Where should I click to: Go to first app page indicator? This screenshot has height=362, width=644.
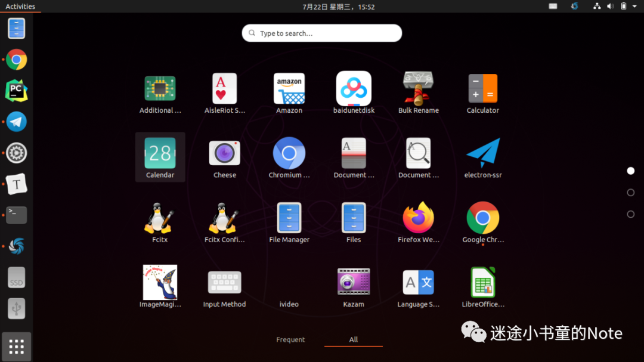630,171
